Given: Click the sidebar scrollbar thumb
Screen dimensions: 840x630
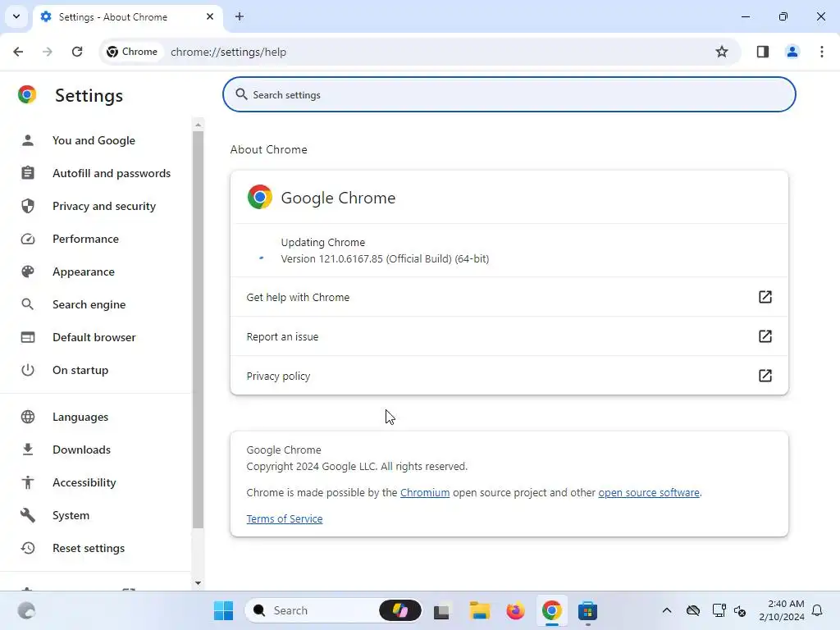Looking at the screenshot, I should [x=199, y=330].
